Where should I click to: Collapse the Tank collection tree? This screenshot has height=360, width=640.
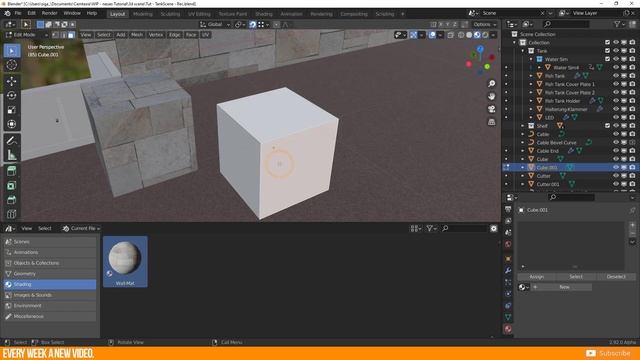pyautogui.click(x=523, y=51)
